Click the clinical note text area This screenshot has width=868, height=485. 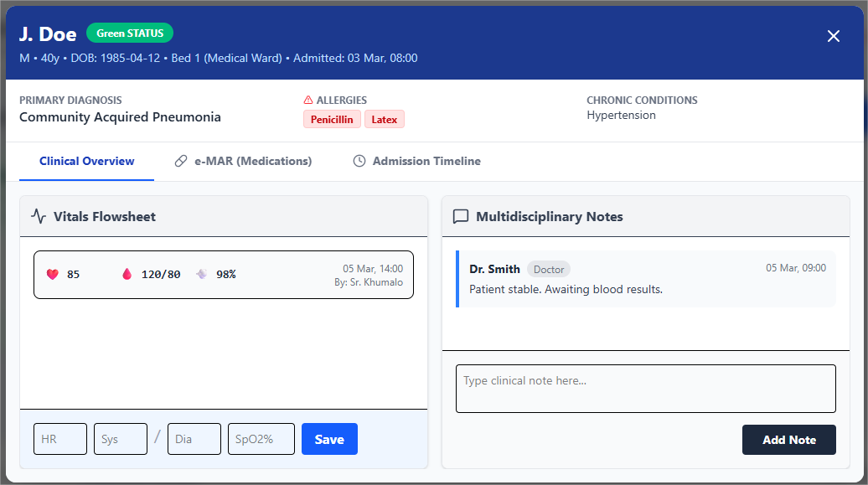click(645, 388)
